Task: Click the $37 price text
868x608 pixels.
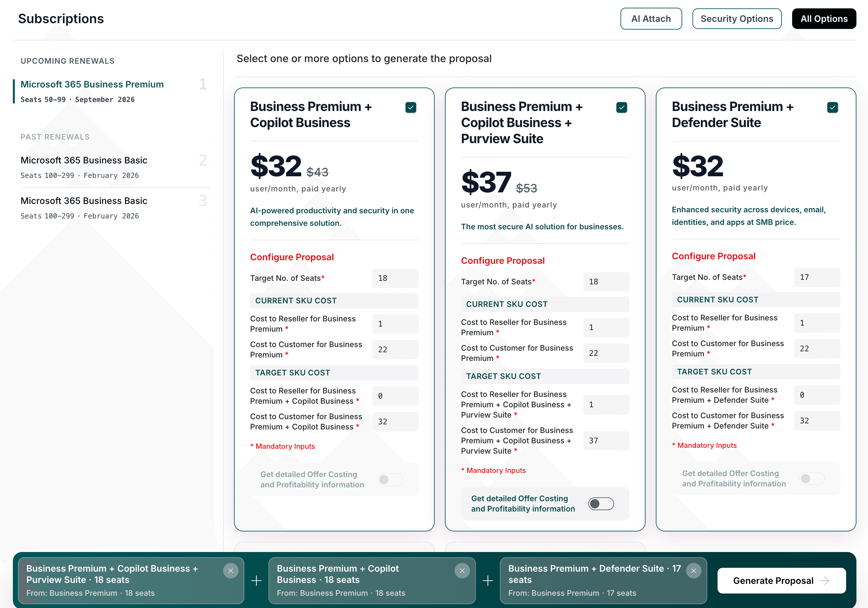Action: (486, 182)
